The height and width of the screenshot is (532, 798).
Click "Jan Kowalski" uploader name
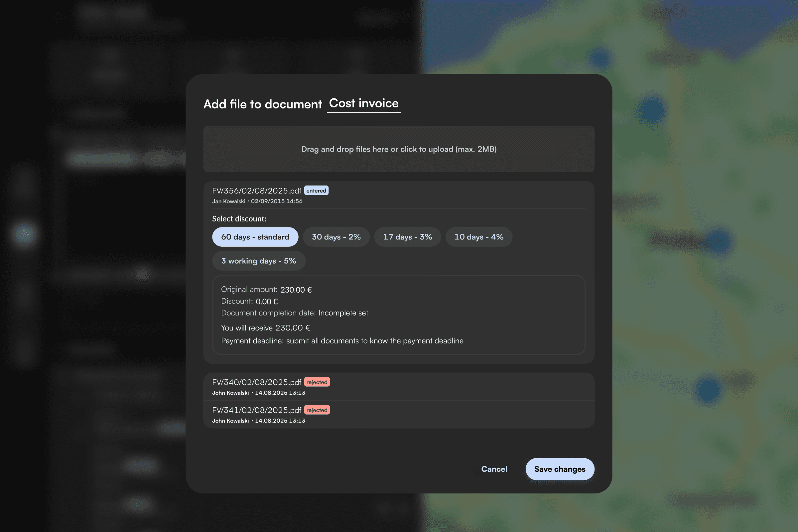click(x=229, y=201)
